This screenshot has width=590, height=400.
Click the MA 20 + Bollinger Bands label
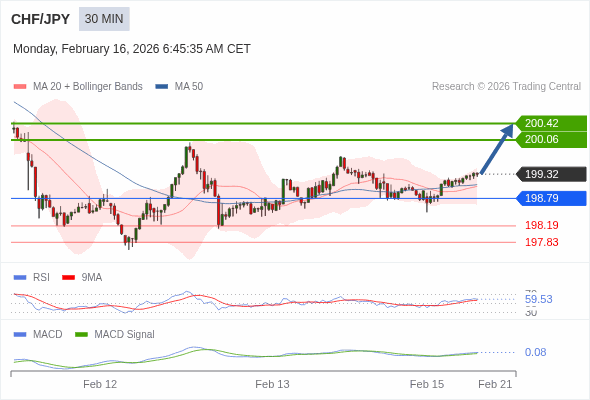[x=88, y=87]
